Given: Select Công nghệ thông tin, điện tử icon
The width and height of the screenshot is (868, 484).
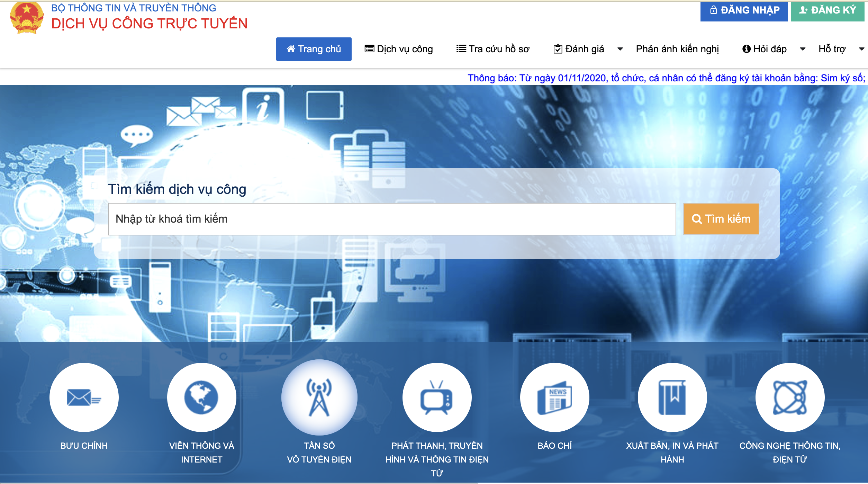Looking at the screenshot, I should (x=790, y=397).
